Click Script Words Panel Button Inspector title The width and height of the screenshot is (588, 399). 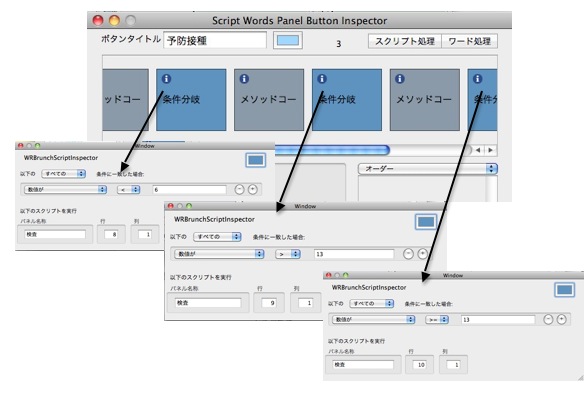(x=299, y=21)
